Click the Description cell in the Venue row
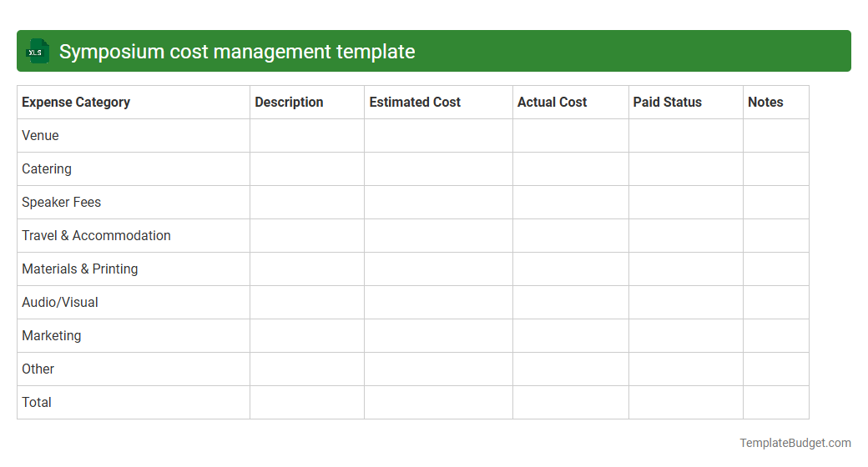The image size is (868, 467). [x=307, y=136]
